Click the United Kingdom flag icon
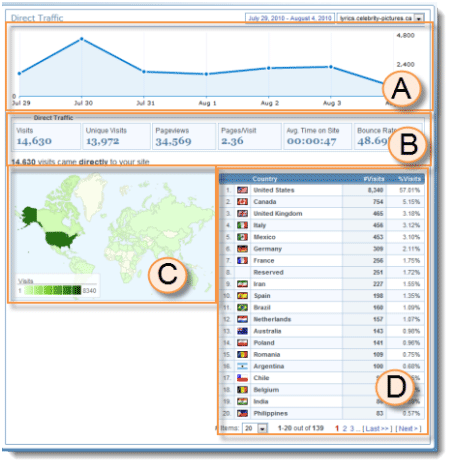Image resolution: width=454 pixels, height=468 pixels. point(242,214)
